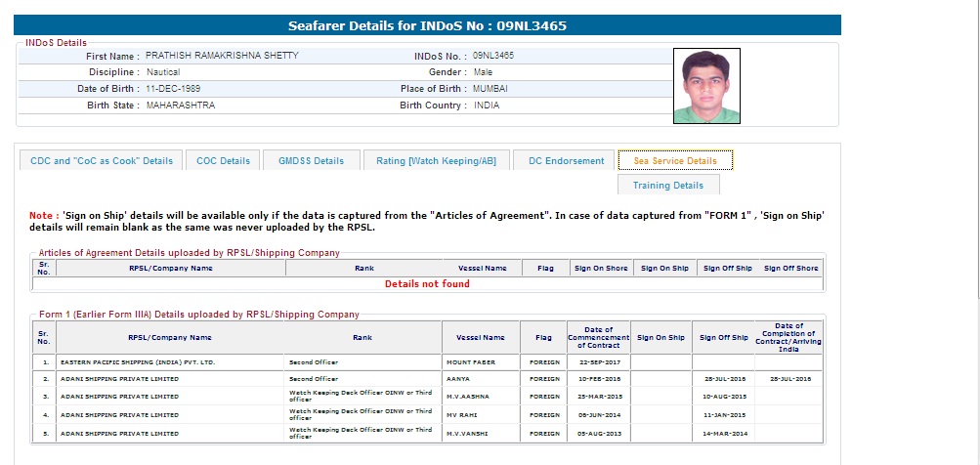Switch to the COC Details tab
Viewport: 980px width, 465px height.
coord(223,161)
